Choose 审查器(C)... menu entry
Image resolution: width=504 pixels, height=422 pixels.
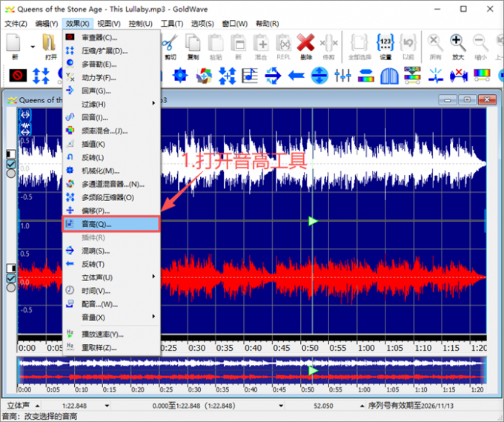(x=111, y=38)
